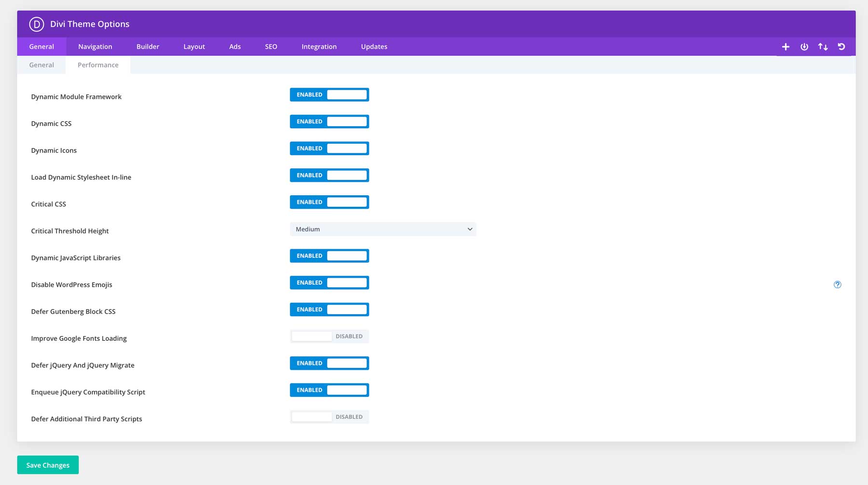Screen dimensions: 868x485
Task: Open the import and export arrows icon
Action: [x=823, y=46]
